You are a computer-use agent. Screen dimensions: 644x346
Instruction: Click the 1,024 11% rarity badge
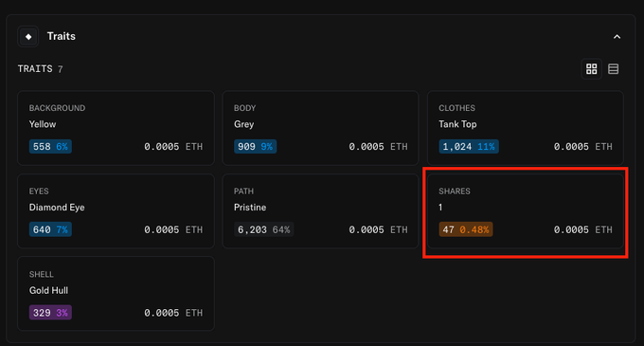pyautogui.click(x=469, y=147)
